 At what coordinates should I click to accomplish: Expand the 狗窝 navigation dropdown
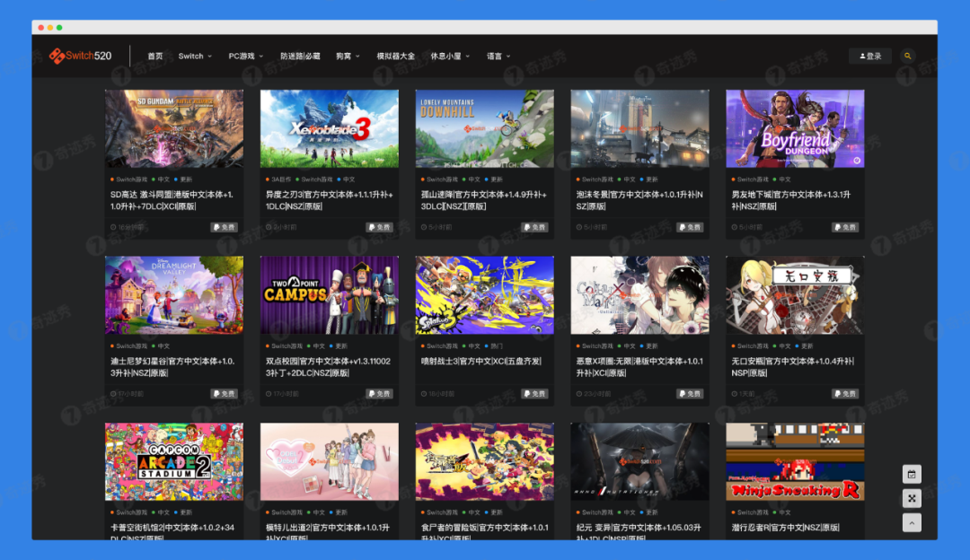click(x=348, y=57)
